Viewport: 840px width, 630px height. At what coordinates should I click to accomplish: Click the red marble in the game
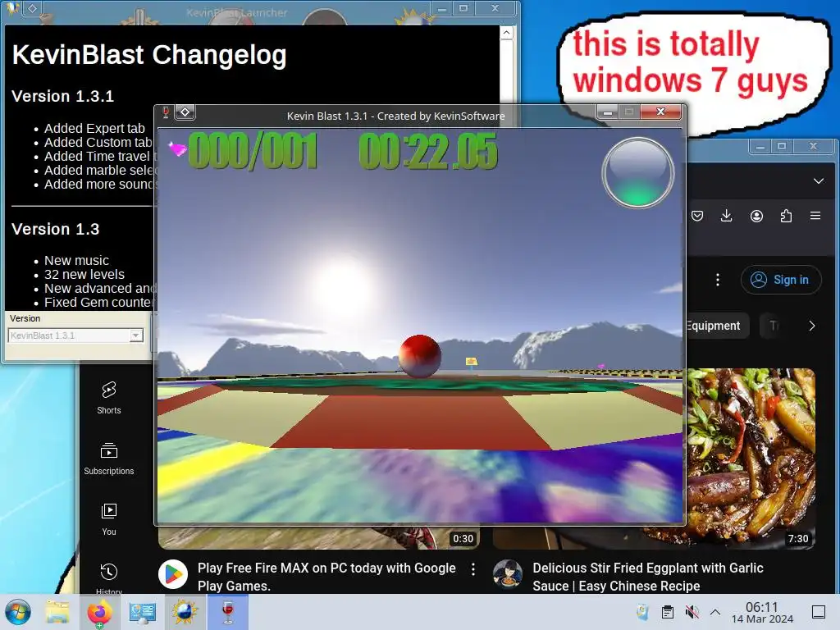pos(420,356)
